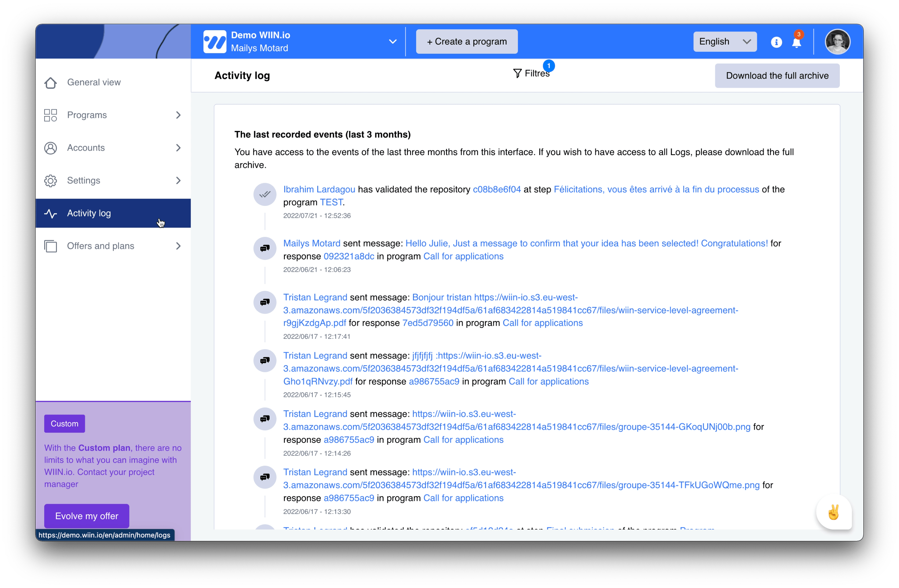Open the user profile avatar photo
This screenshot has width=899, height=588.
click(x=837, y=42)
